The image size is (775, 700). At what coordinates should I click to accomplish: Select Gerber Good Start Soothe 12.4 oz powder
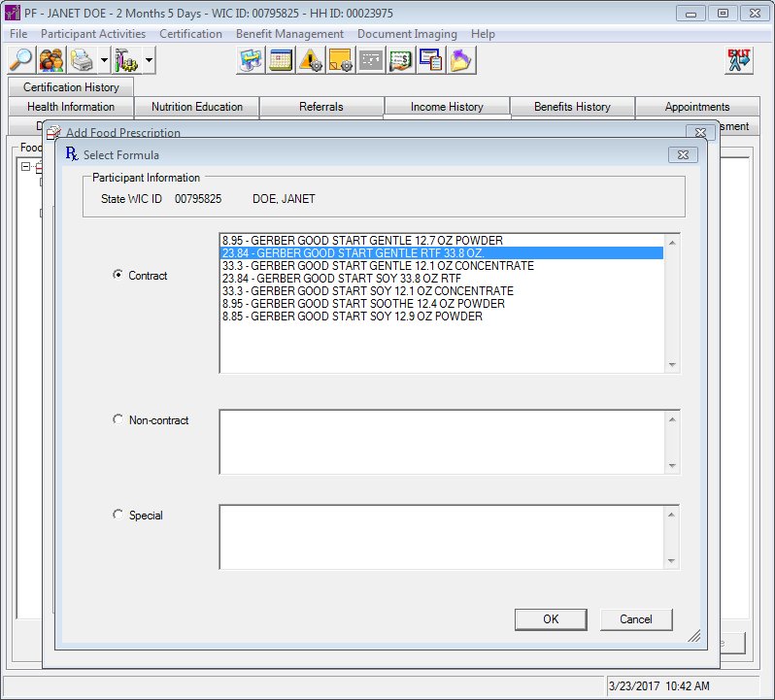pos(442,303)
